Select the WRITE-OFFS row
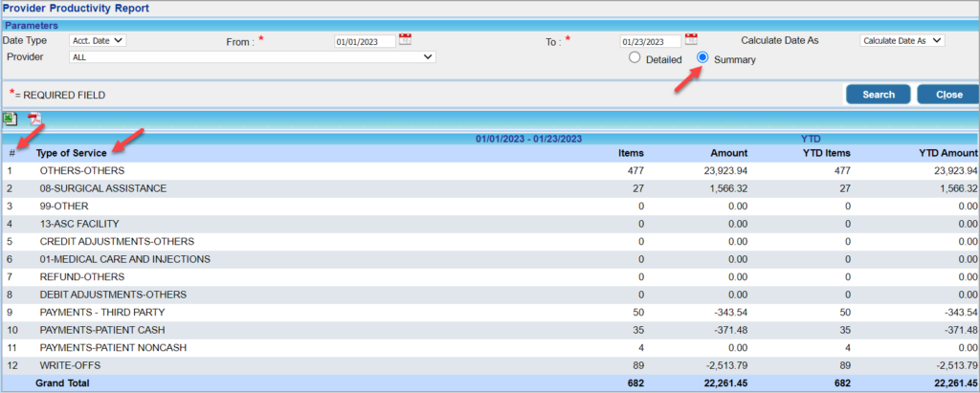The image size is (980, 393). (x=490, y=365)
